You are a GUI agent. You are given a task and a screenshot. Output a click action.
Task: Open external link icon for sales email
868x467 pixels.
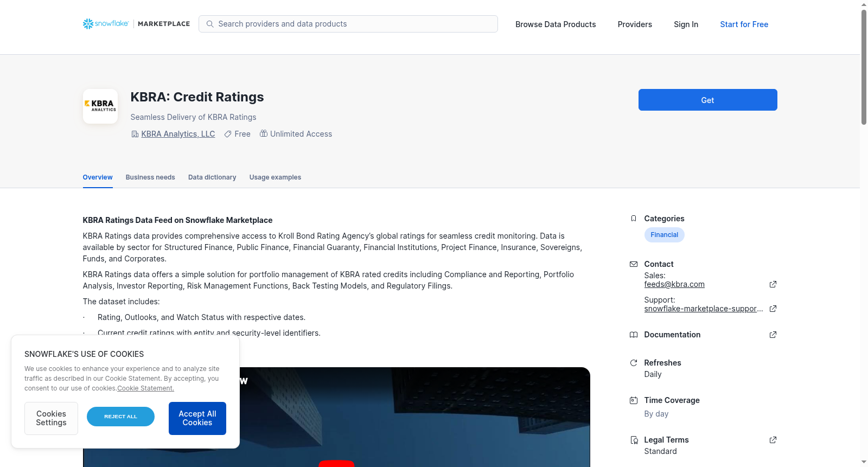773,284
